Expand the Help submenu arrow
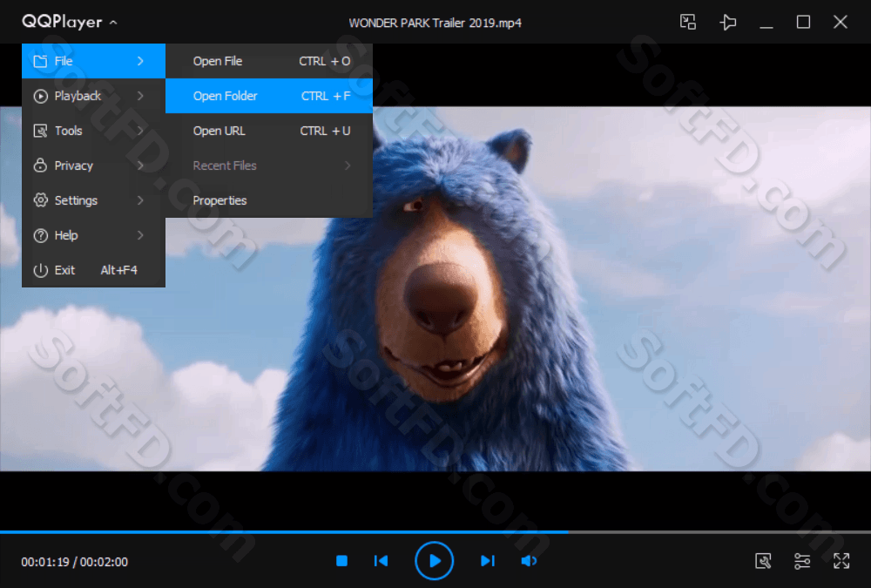Image resolution: width=871 pixels, height=588 pixels. point(140,236)
